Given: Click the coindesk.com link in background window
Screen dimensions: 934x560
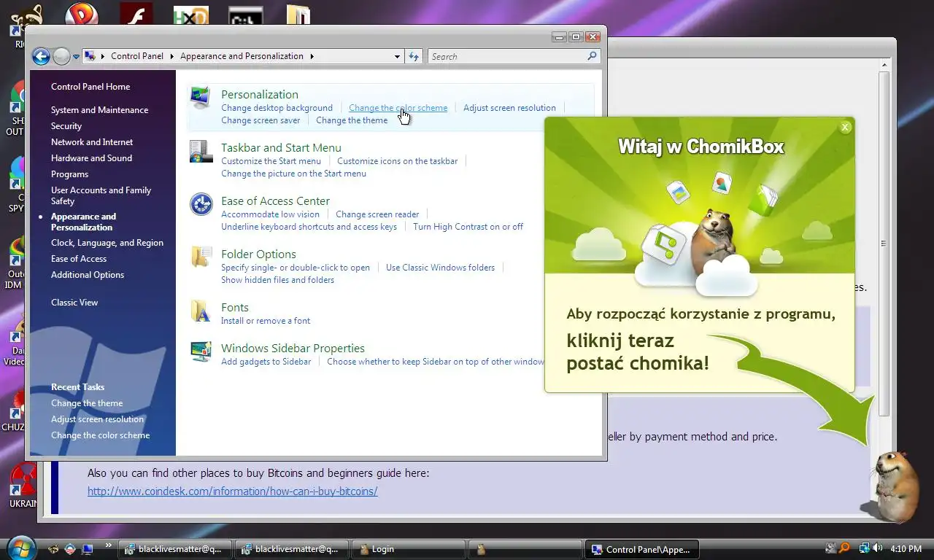Looking at the screenshot, I should click(x=232, y=491).
